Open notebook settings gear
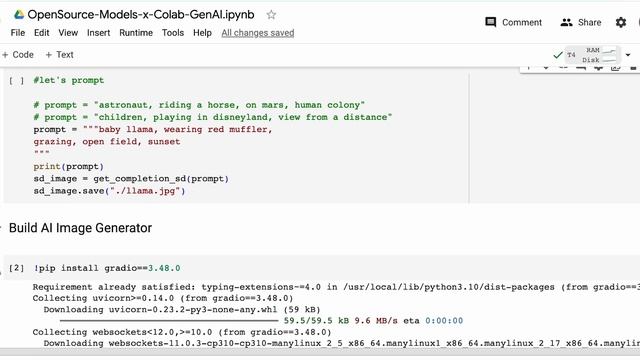The width and height of the screenshot is (640, 360). (621, 22)
